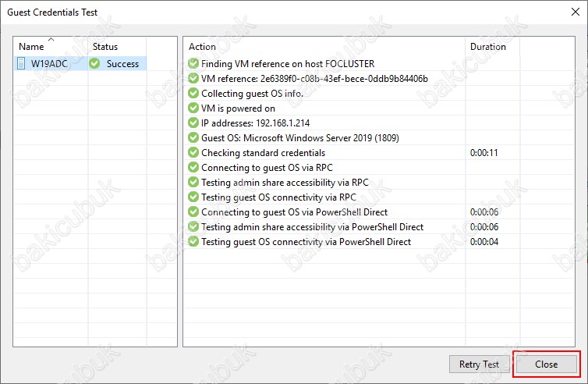The width and height of the screenshot is (588, 384).
Task: Select 'IP addresses: 192.168.1.214' row
Action: 255,123
